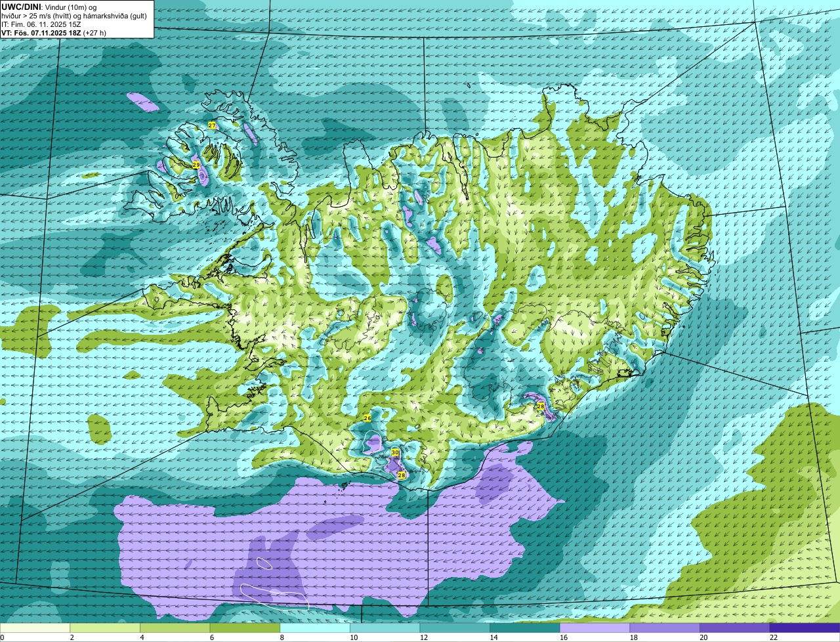This screenshot has width=840, height=642.
Task: Click the IT: Fim. 06. 11. 2025 15Z line
Action: [40, 24]
